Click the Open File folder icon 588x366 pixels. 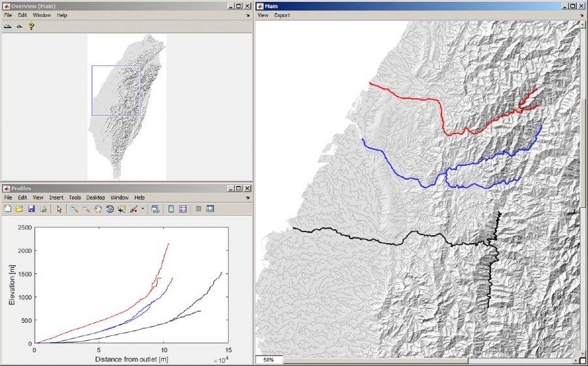[19, 209]
